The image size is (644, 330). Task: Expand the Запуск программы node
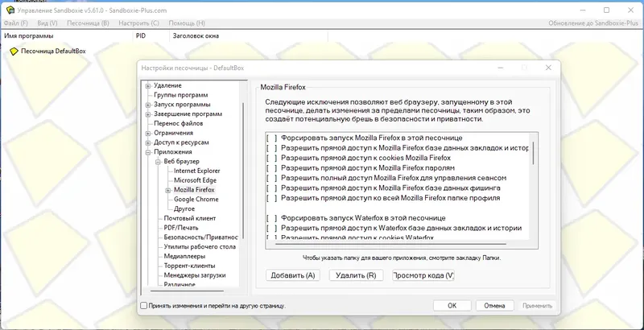point(148,105)
